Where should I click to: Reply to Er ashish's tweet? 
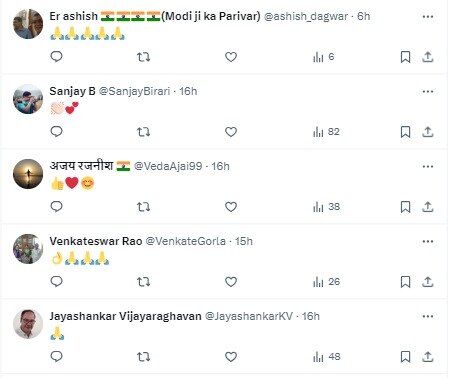coord(56,57)
